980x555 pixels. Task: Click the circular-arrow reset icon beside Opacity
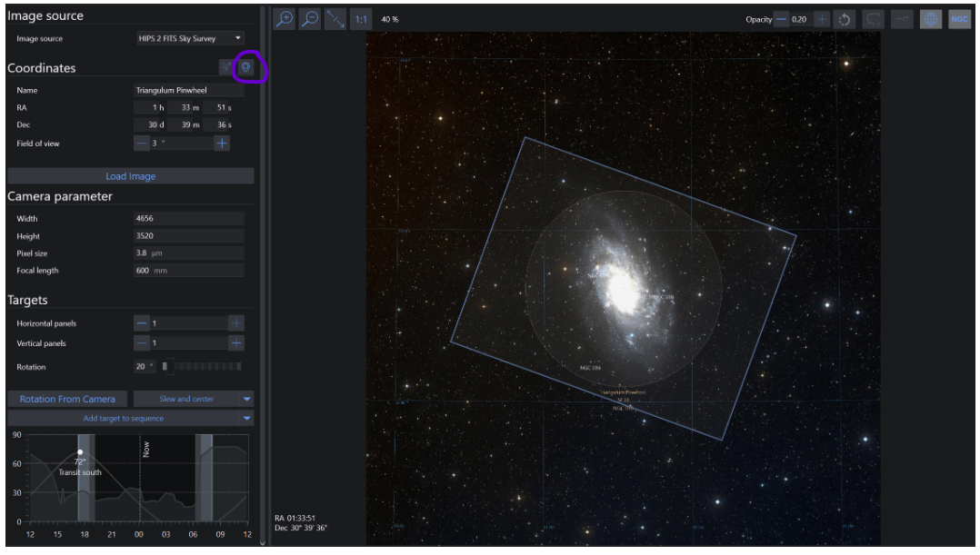[845, 19]
